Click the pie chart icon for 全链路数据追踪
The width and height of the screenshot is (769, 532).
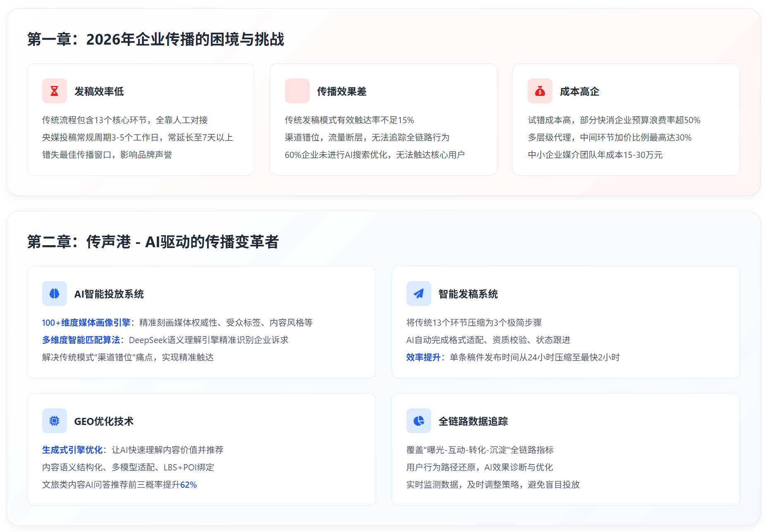coord(418,421)
